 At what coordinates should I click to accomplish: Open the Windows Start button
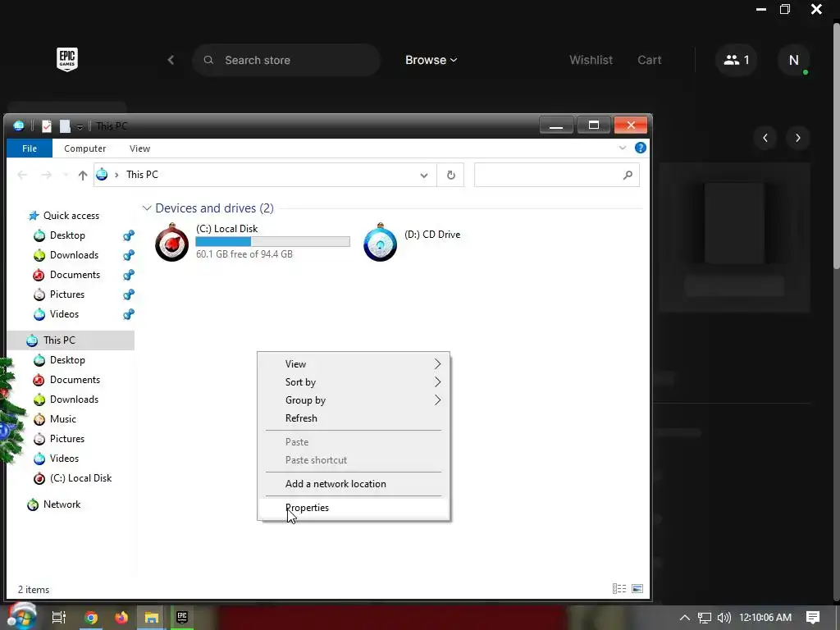[x=22, y=616]
